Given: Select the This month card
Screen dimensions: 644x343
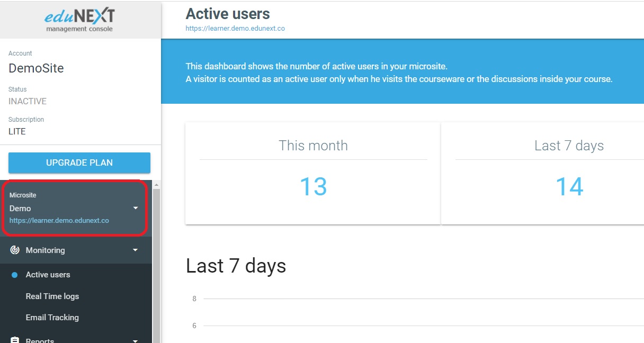Looking at the screenshot, I should [x=313, y=173].
